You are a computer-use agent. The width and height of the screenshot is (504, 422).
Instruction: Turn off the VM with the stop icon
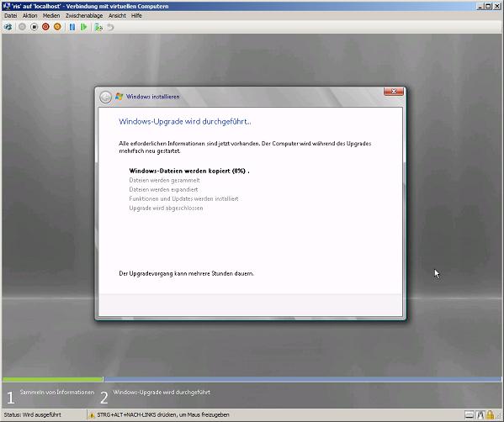[34, 27]
